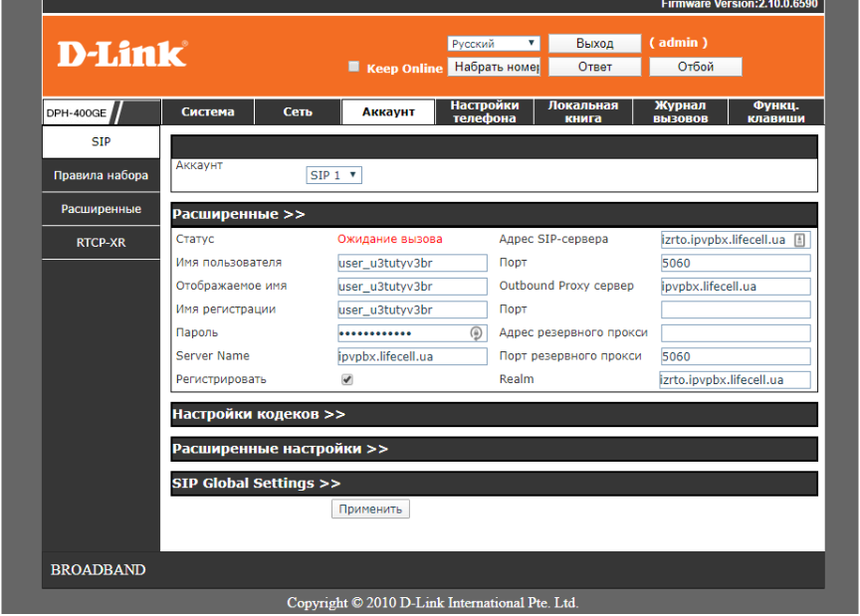Click the DPH-400GE model label

[77, 113]
